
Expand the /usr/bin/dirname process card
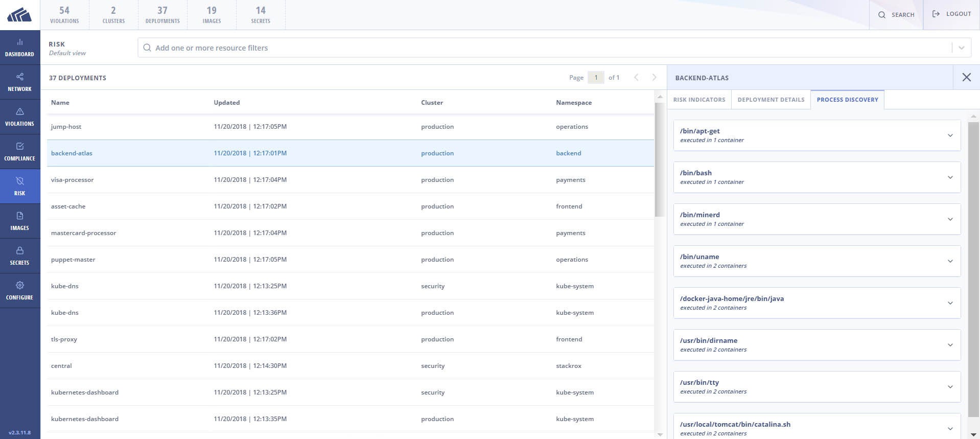pyautogui.click(x=817, y=345)
